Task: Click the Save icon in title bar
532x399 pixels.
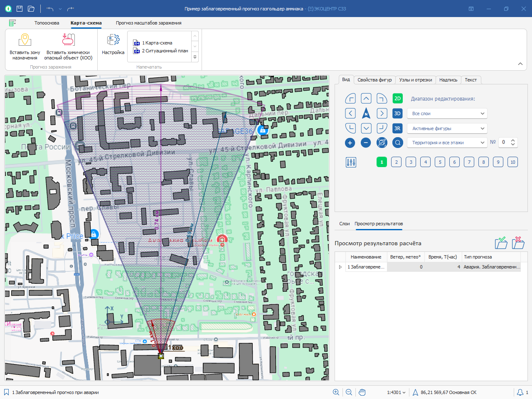Action: 20,8
